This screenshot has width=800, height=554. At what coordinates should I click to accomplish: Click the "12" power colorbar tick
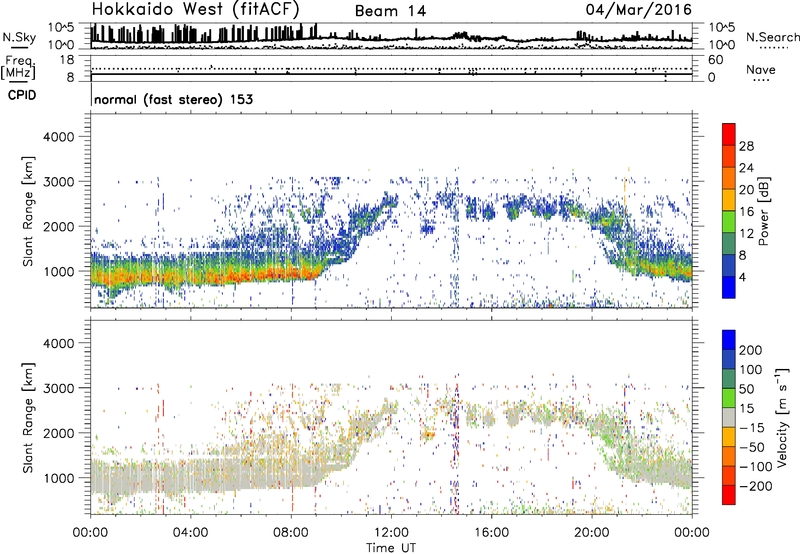click(746, 234)
